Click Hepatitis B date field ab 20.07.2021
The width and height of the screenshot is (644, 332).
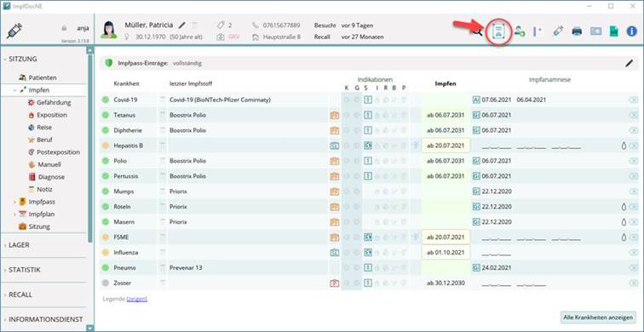pos(446,146)
